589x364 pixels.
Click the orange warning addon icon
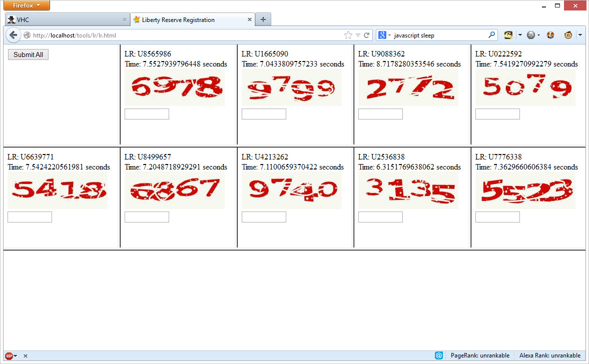[x=550, y=35]
